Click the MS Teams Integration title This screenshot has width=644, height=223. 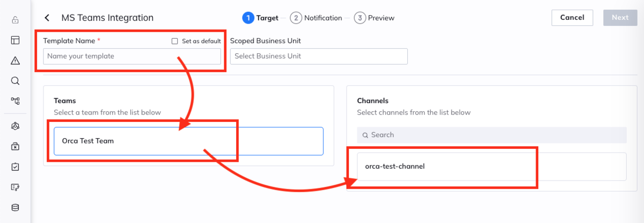pos(107,18)
